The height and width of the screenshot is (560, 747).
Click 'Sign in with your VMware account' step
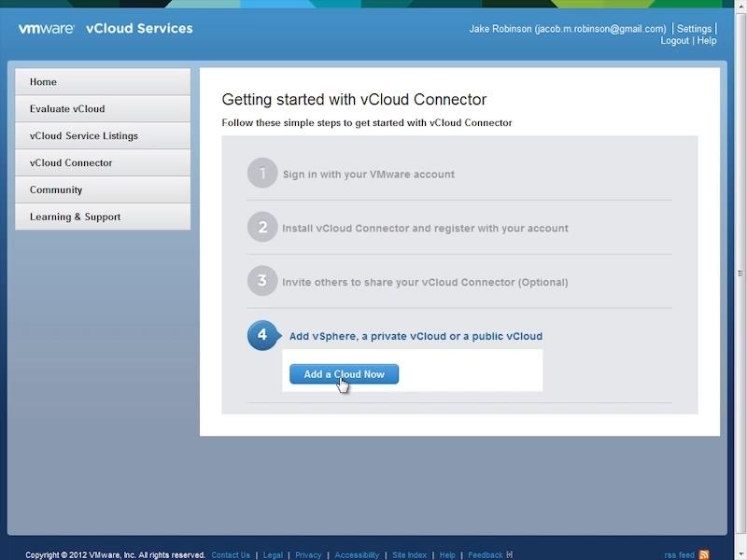coord(369,175)
